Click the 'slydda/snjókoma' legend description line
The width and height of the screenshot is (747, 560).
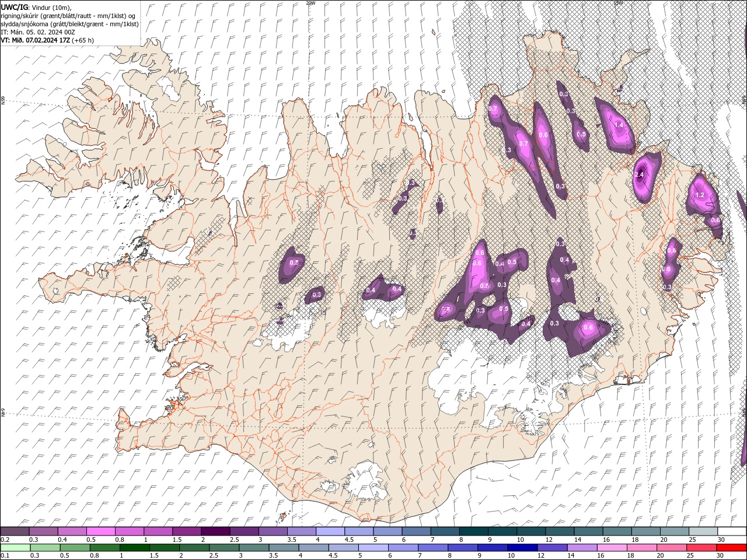(x=69, y=24)
